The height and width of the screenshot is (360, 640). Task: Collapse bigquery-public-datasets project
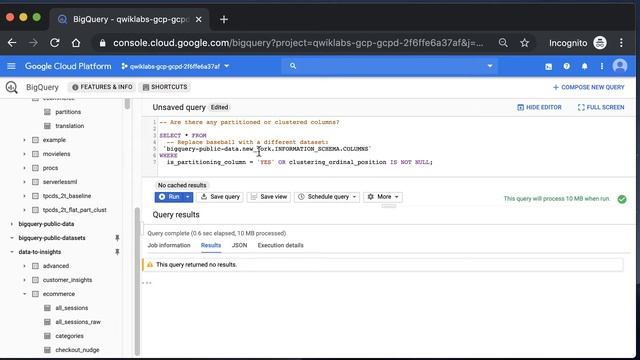click(11, 238)
